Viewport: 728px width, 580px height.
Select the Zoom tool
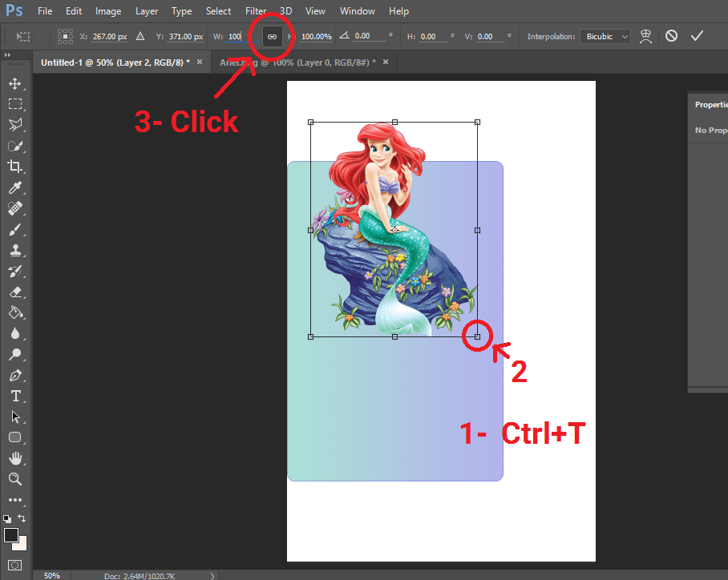click(15, 479)
